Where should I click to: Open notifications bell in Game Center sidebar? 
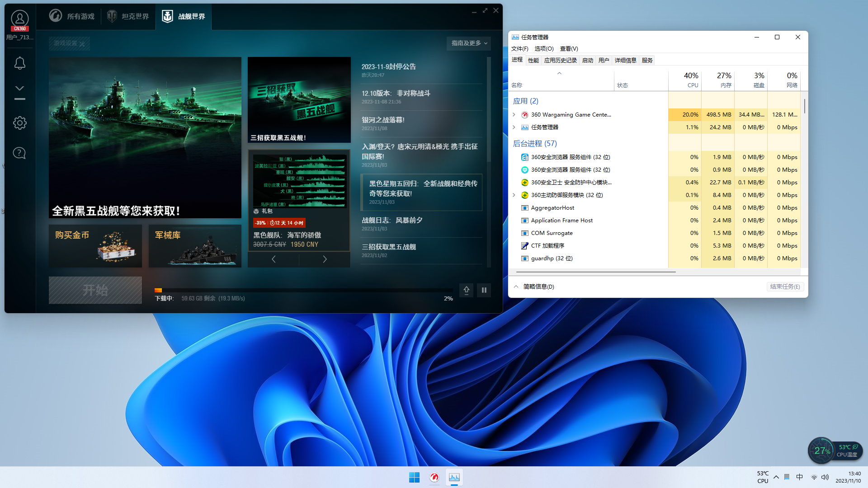pos(19,63)
